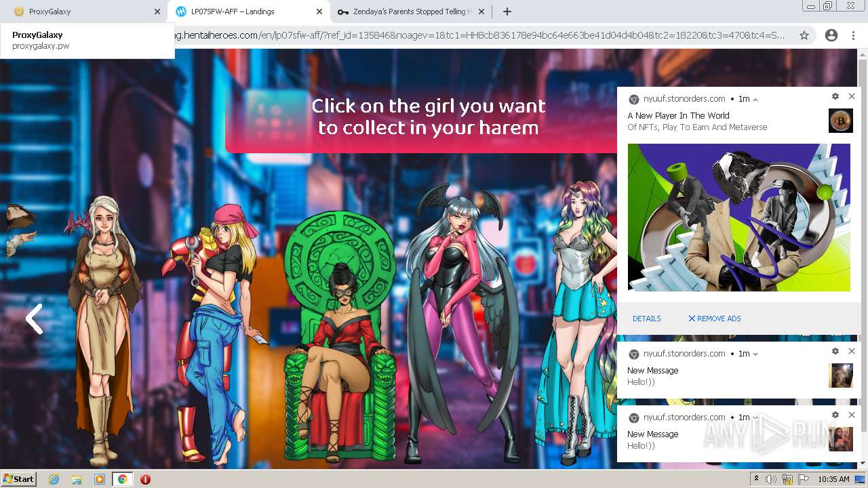Select the masked girl on green throne
Screen dimensions: 868x488
click(339, 338)
